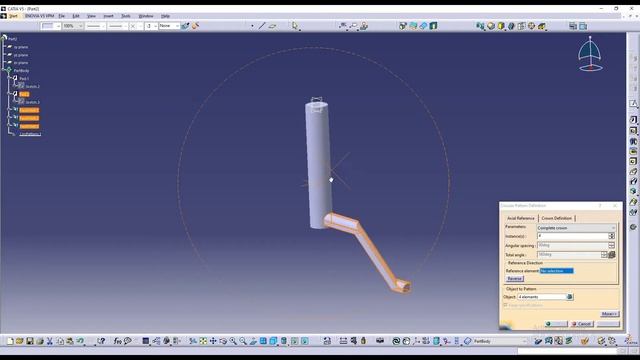Select Sketch.3 in the tree

coord(33,102)
